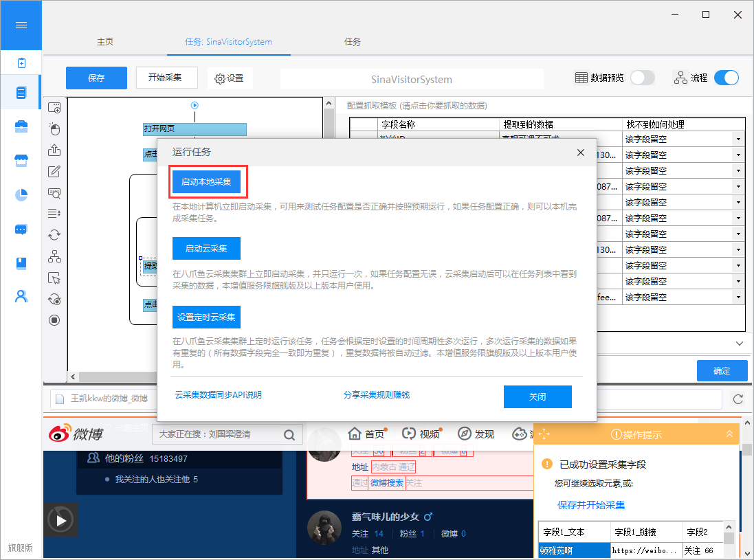
Task: Click the flow start node circle
Action: (x=195, y=105)
